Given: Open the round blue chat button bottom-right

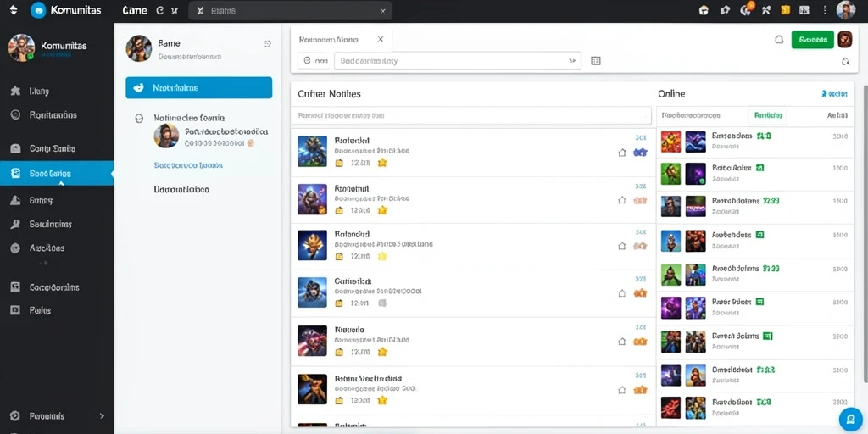Looking at the screenshot, I should (x=850, y=419).
